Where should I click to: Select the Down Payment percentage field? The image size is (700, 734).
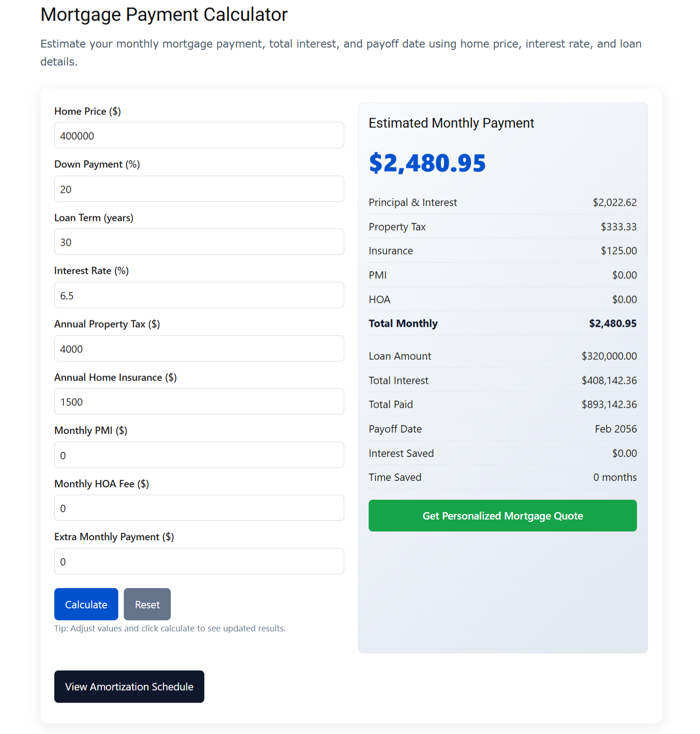(x=199, y=189)
